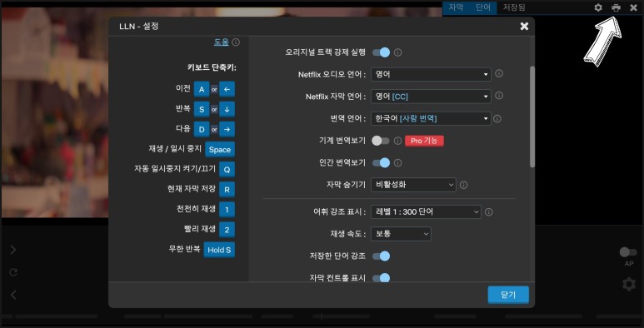The width and height of the screenshot is (644, 328).
Task: Click the settings dialog vertical scrollbar
Action: click(x=532, y=117)
